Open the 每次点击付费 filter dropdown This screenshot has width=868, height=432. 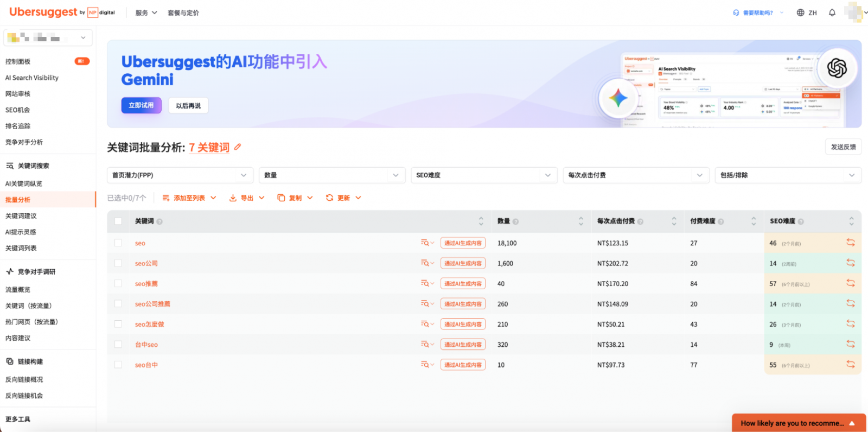pos(636,175)
